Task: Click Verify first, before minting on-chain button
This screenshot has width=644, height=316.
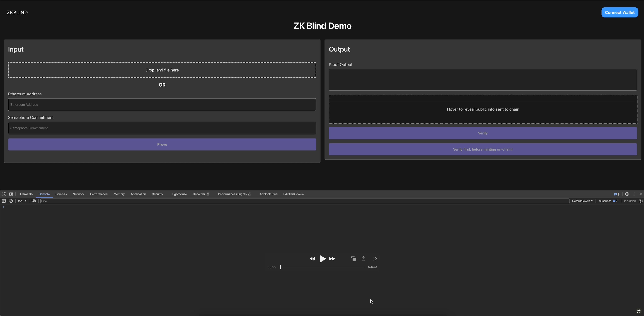Action: point(483,149)
